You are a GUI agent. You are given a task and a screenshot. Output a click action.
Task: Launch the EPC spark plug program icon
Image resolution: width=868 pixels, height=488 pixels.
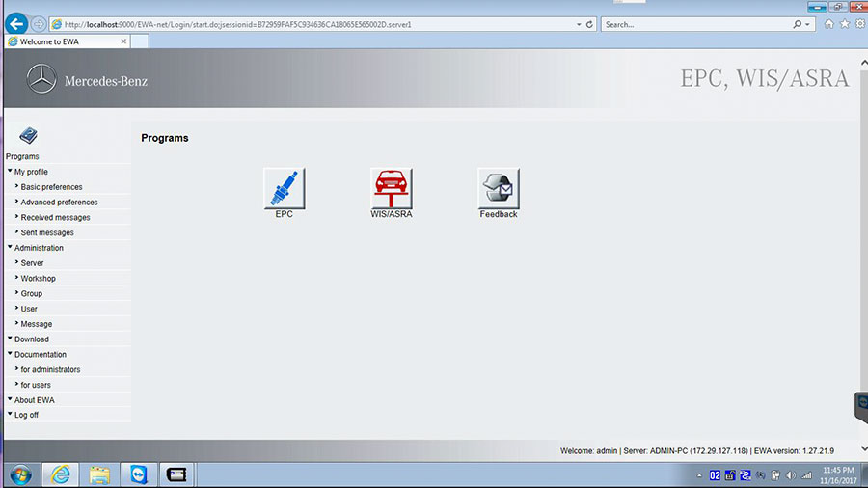point(284,189)
